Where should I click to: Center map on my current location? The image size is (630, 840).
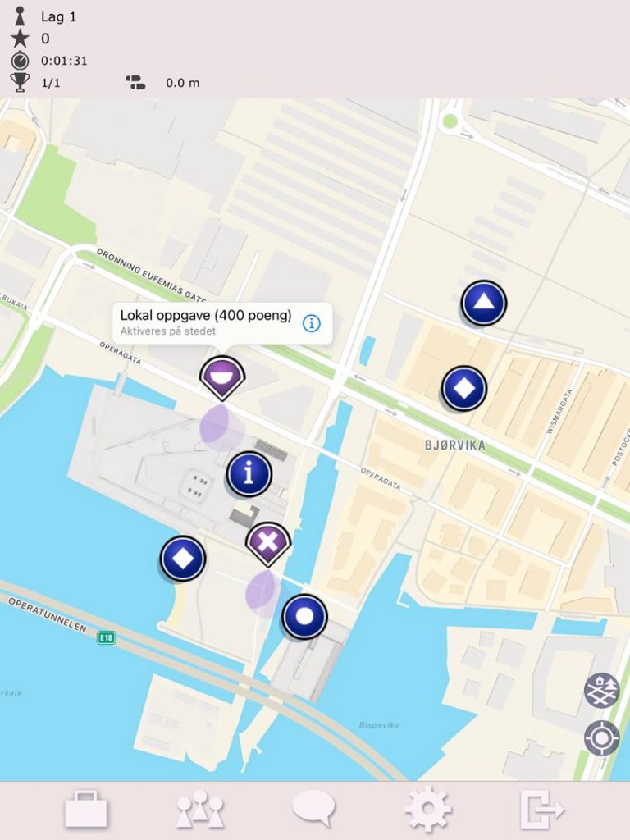coord(601,738)
